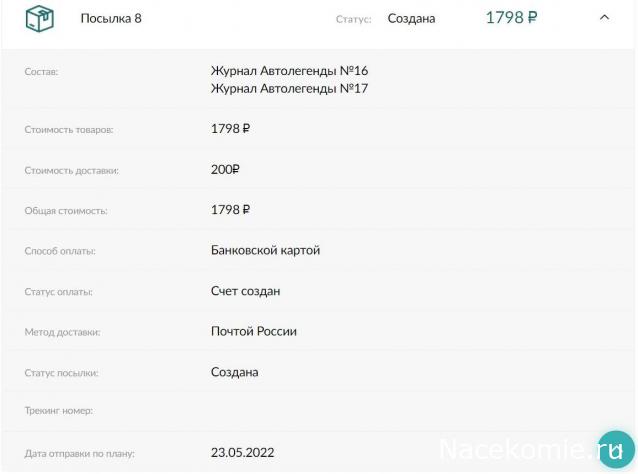
Task: Click payment method Банковской картой
Action: click(x=265, y=250)
